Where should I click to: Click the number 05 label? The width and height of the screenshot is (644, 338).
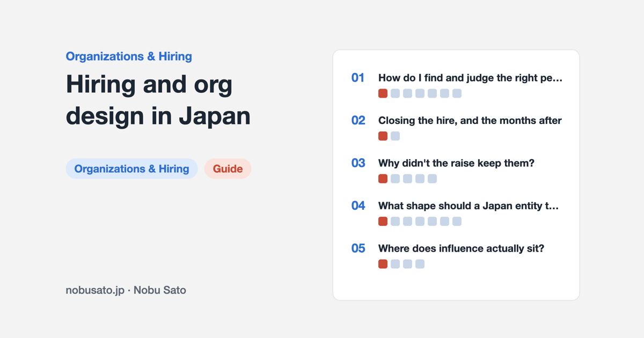pyautogui.click(x=358, y=248)
